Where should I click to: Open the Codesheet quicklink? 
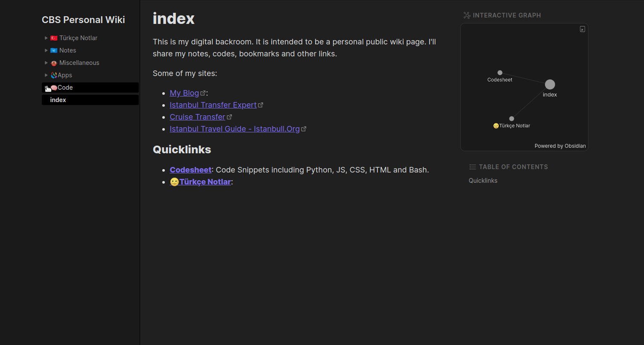coord(190,170)
